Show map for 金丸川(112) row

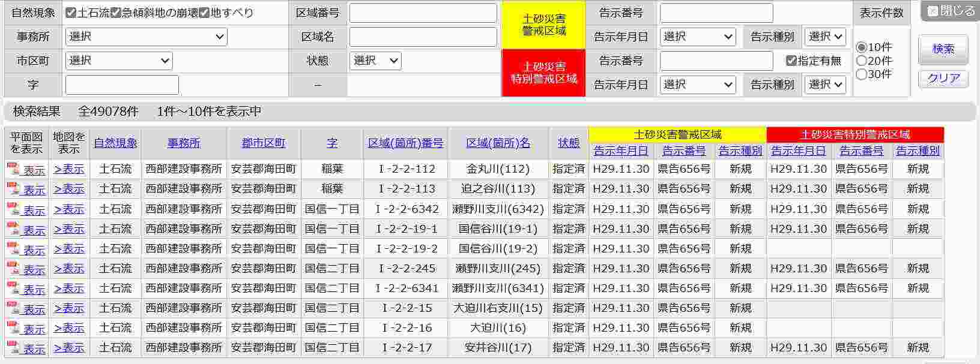click(x=69, y=170)
